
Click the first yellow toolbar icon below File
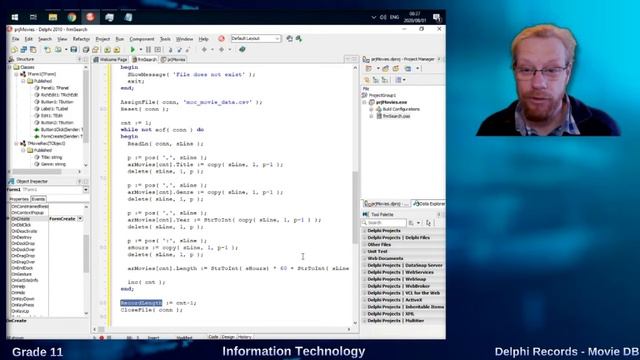coord(14,50)
